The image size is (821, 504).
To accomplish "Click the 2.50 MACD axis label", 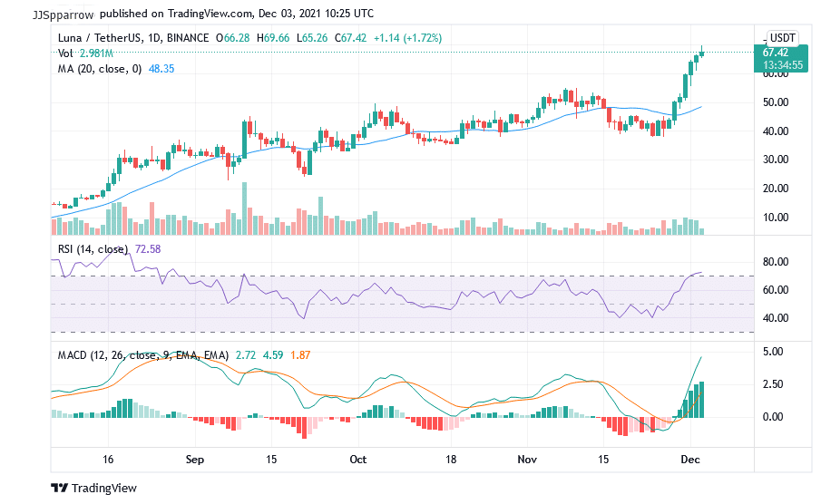I will [773, 384].
